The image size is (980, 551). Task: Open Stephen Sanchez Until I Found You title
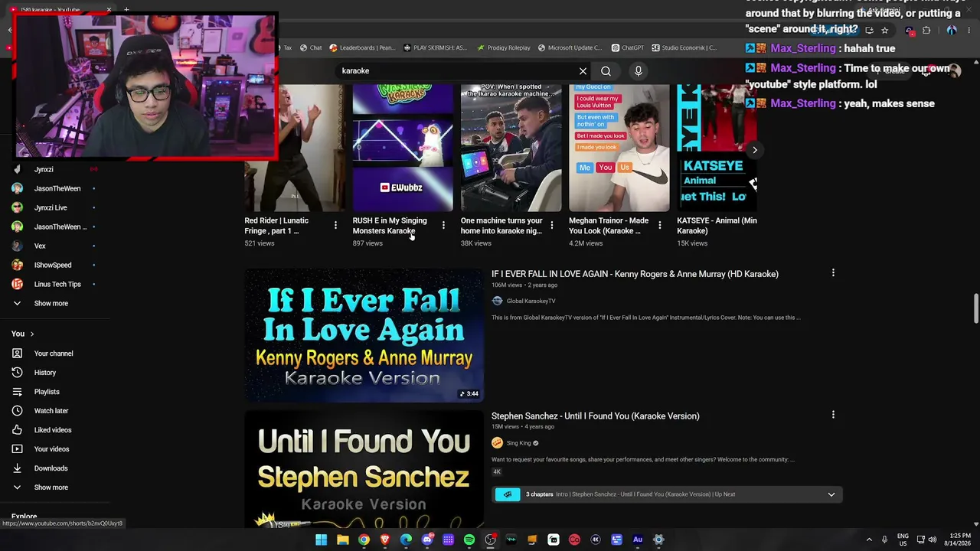pos(595,416)
